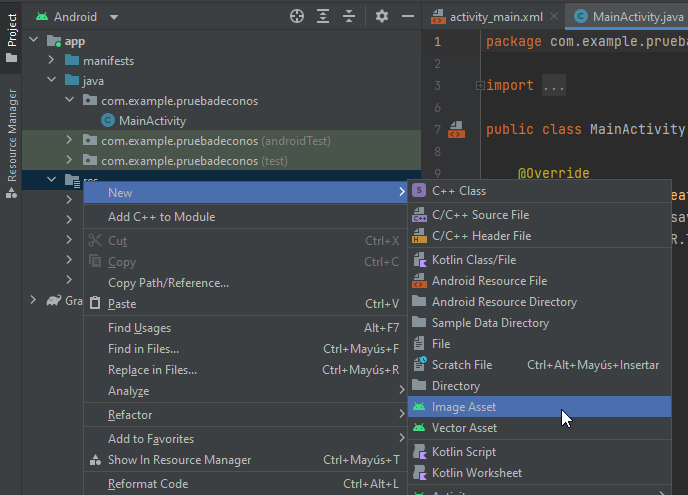Viewport: 688px width, 495px height.
Task: Click the Expand All toolbar icon
Action: tap(323, 17)
